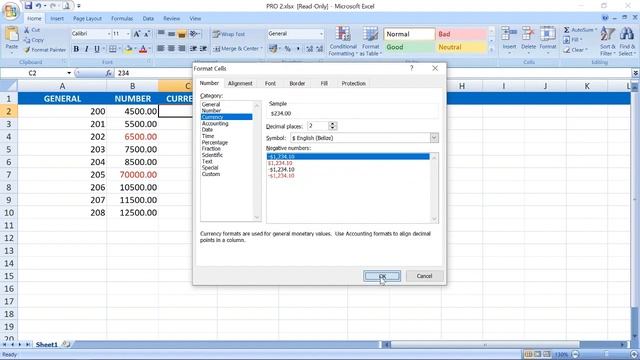Viewport: 640px width, 360px height.
Task: Click Wrap Text in the ribbon
Action: point(229,34)
